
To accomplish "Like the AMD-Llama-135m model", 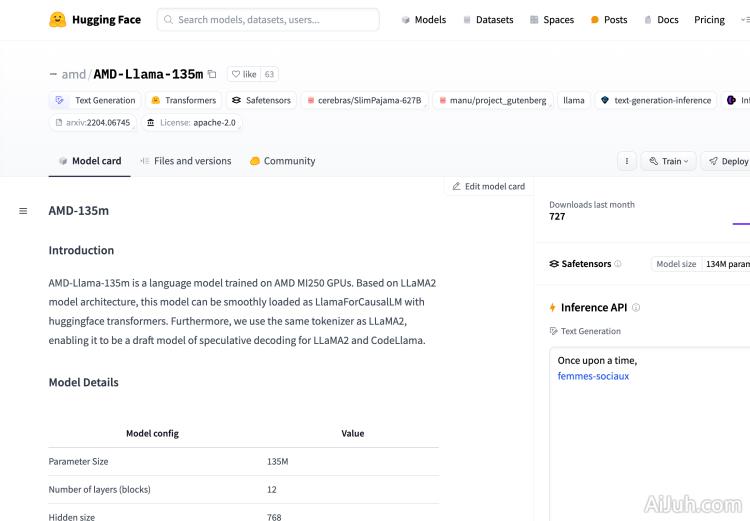I will coord(243,74).
